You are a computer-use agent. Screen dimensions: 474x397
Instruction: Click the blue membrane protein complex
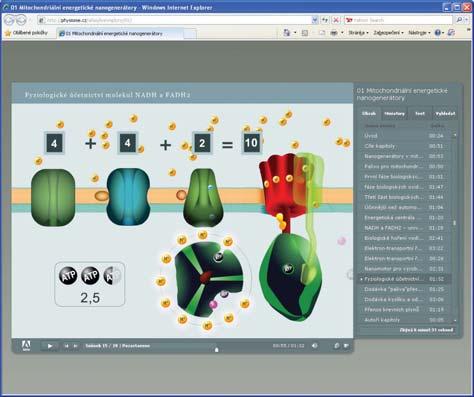tap(128, 197)
